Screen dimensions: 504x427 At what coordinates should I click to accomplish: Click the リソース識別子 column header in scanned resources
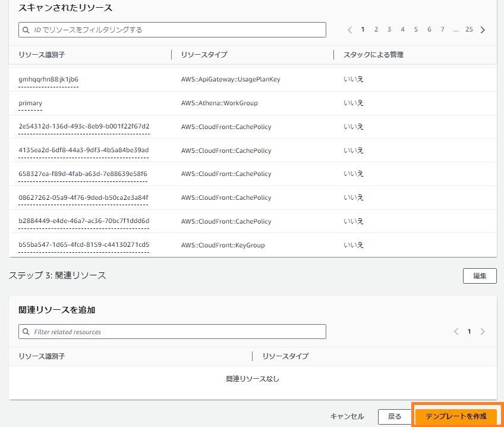(x=42, y=55)
